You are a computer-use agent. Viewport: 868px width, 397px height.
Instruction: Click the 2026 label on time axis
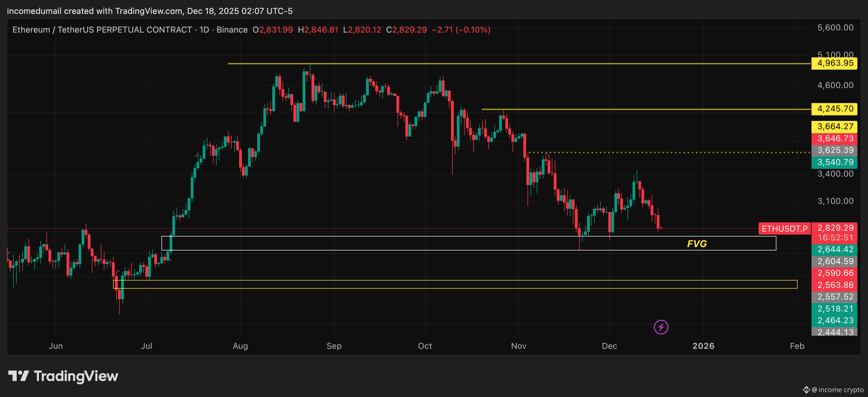tap(703, 346)
